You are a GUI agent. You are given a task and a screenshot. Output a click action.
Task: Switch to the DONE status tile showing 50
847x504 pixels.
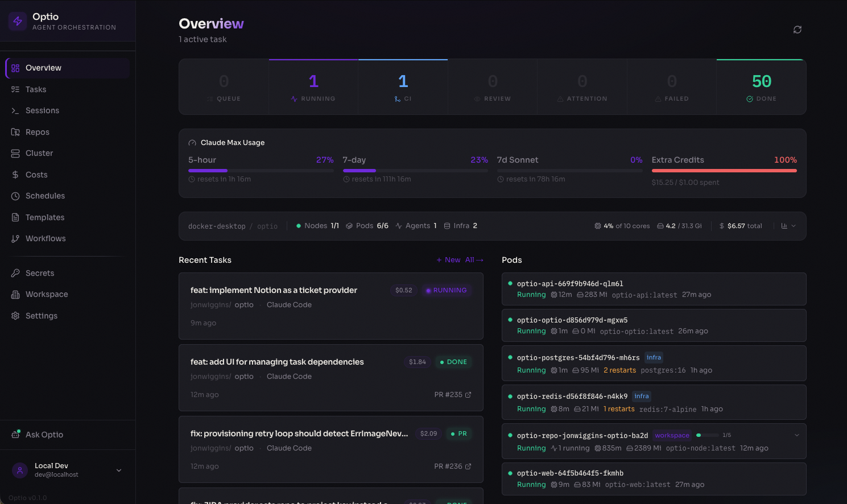(761, 86)
